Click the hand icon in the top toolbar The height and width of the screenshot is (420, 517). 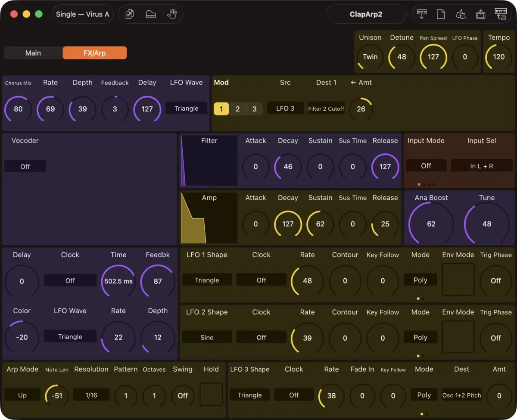click(x=172, y=14)
